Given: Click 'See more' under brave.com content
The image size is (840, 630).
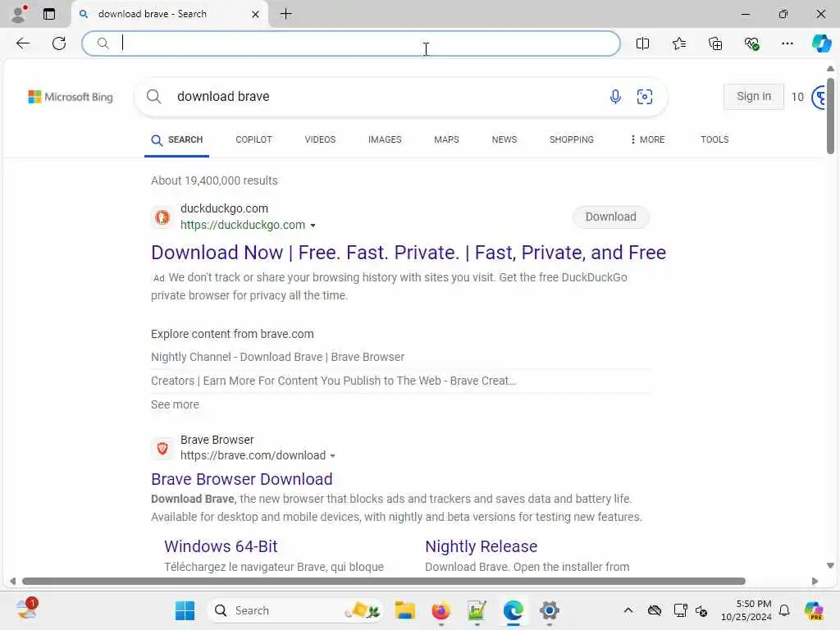Looking at the screenshot, I should [x=175, y=404].
